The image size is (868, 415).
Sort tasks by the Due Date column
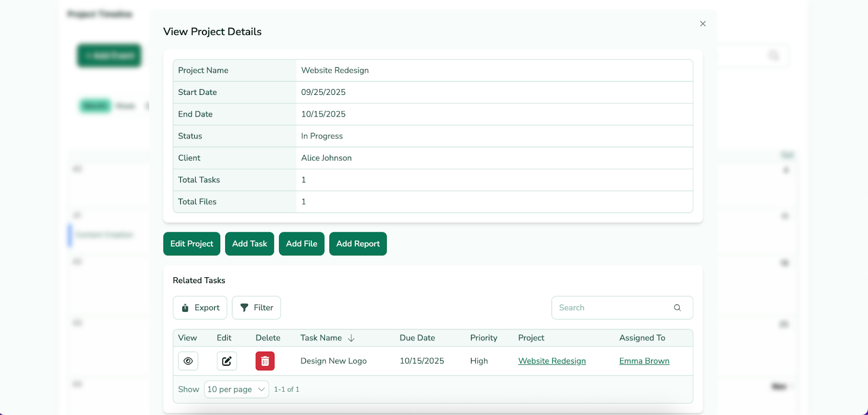[x=417, y=338]
